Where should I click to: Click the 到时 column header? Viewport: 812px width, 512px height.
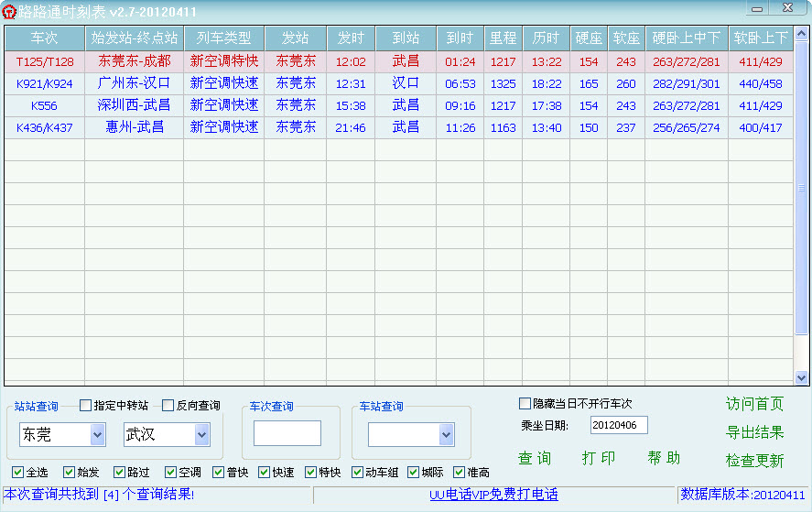[460, 38]
